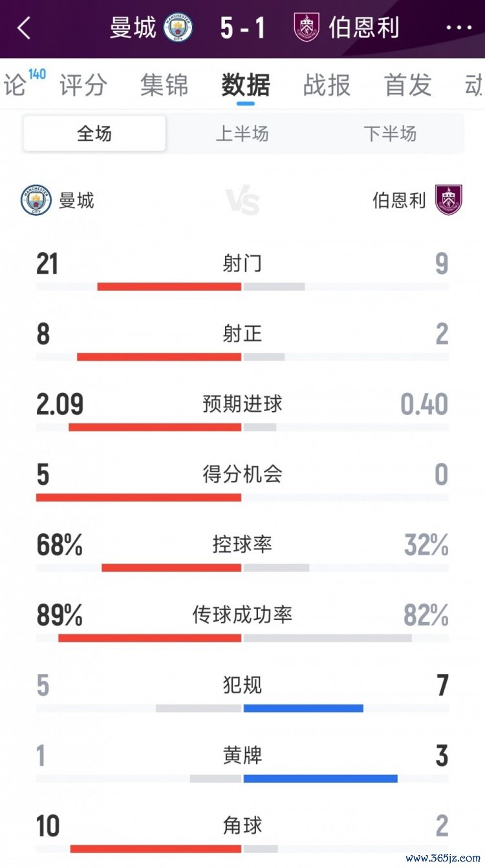Tap Burnley crest in header
Screen dimensions: 485x868
point(307,28)
